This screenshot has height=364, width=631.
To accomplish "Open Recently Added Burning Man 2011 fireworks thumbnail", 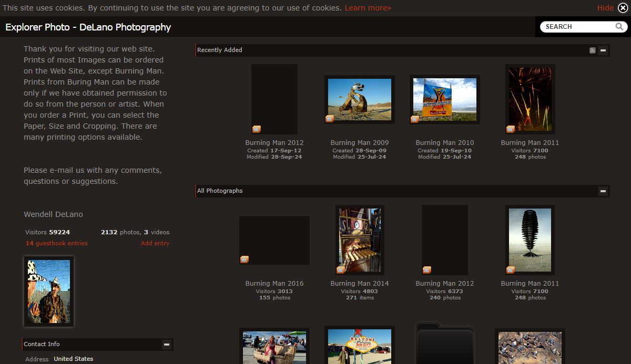I will (x=530, y=99).
